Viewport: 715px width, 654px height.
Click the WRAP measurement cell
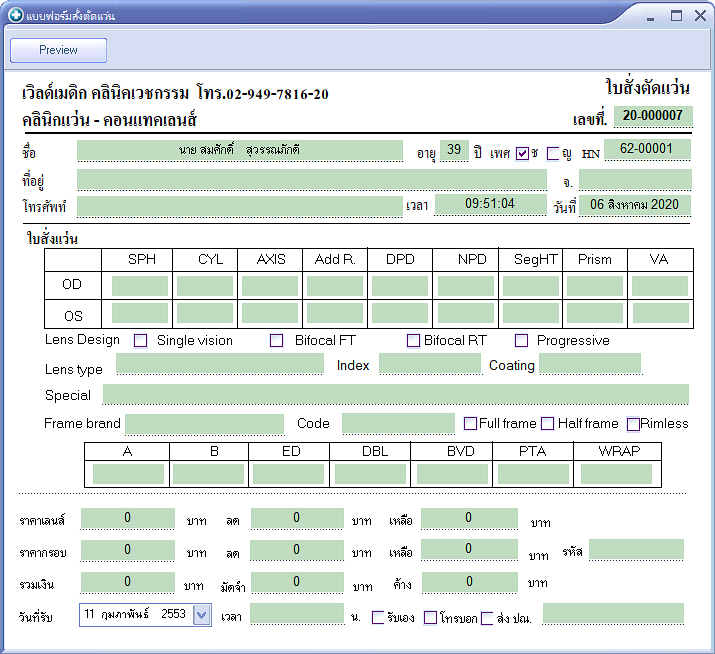(x=616, y=474)
